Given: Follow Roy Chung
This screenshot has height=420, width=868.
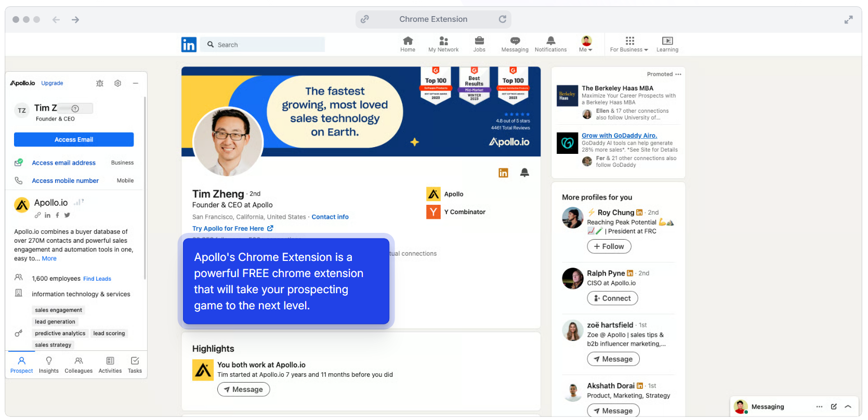Looking at the screenshot, I should coord(609,246).
